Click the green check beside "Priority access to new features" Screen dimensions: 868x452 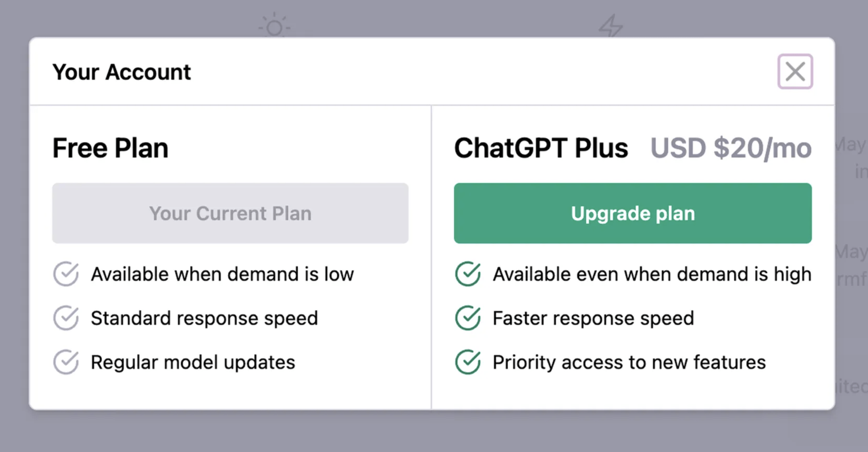pos(467,362)
